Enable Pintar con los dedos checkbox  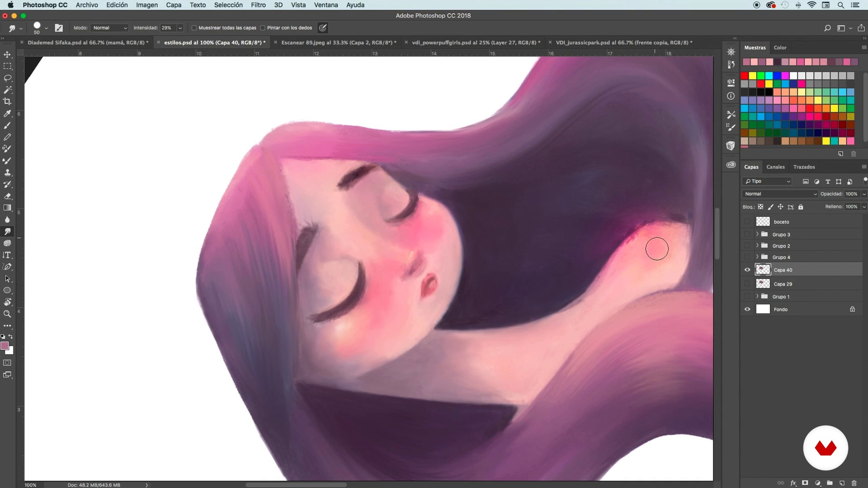(262, 28)
